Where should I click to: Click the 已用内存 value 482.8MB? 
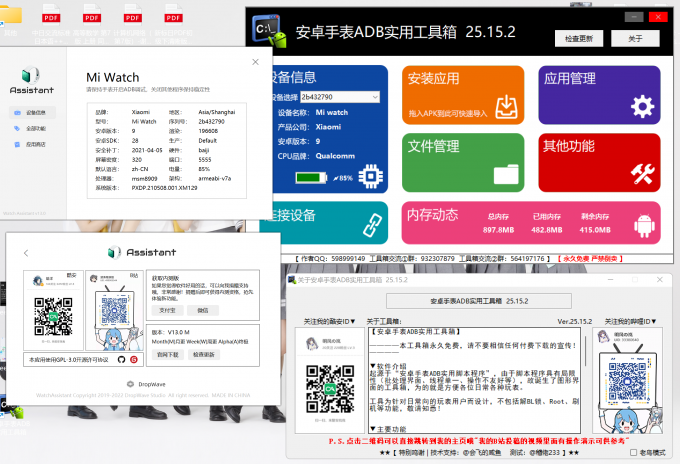(546, 230)
